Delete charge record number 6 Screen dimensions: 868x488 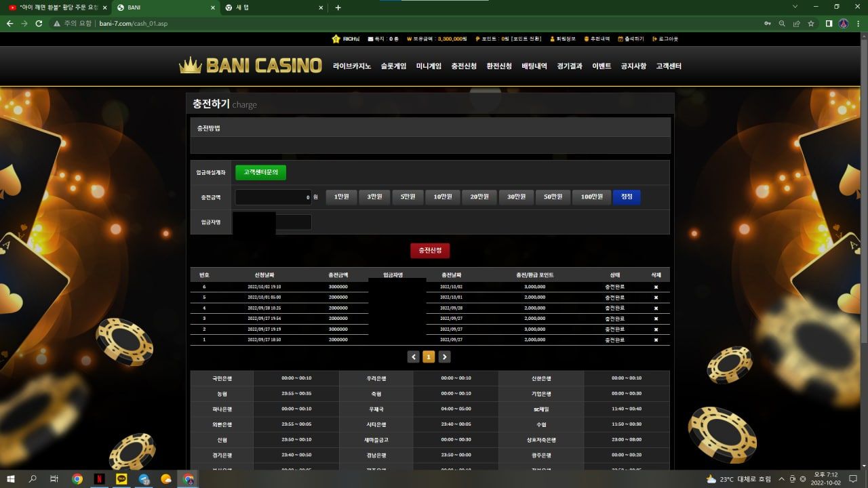[656, 287]
